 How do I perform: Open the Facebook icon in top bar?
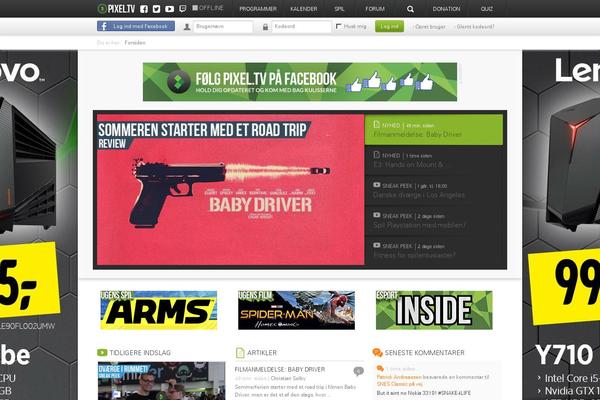click(144, 9)
